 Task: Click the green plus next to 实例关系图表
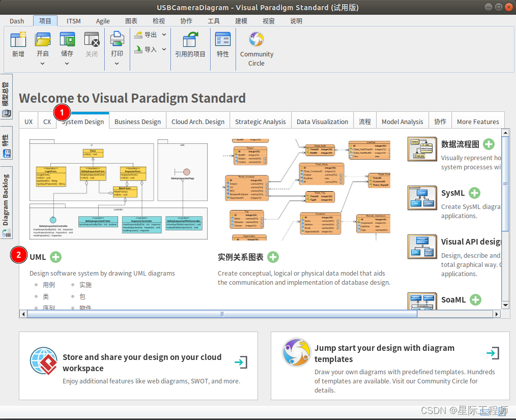(273, 257)
